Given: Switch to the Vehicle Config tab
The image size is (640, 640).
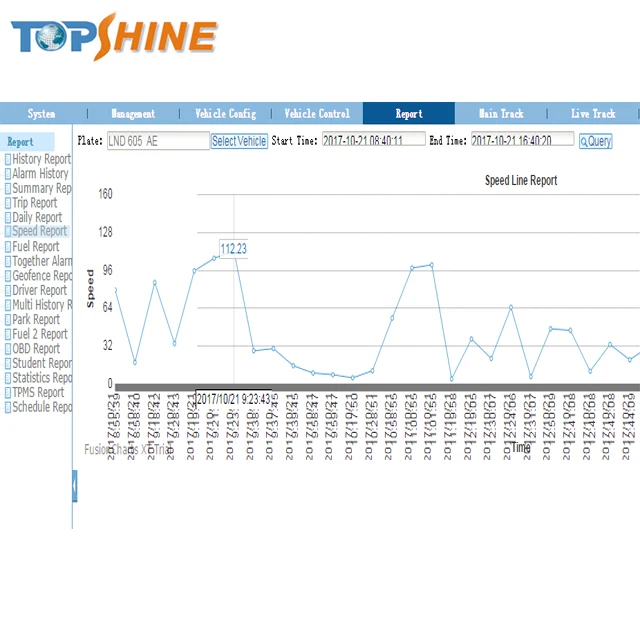Looking at the screenshot, I should [x=225, y=113].
